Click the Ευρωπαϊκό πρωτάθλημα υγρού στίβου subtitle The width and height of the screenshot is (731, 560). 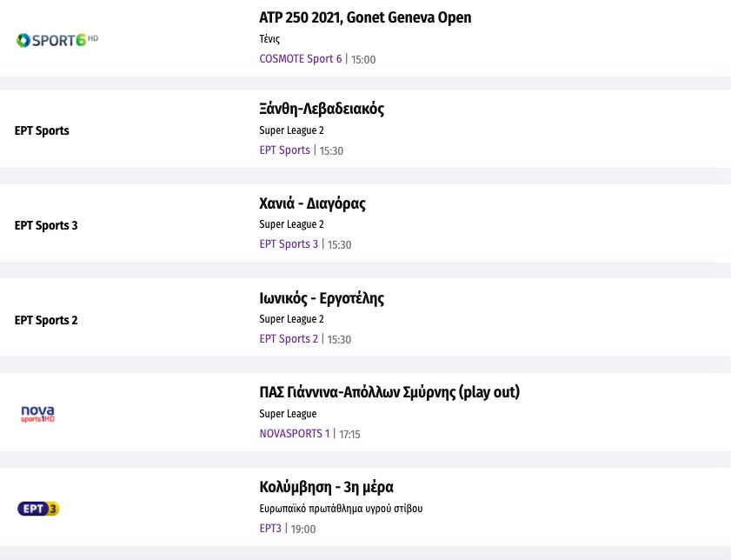341,509
